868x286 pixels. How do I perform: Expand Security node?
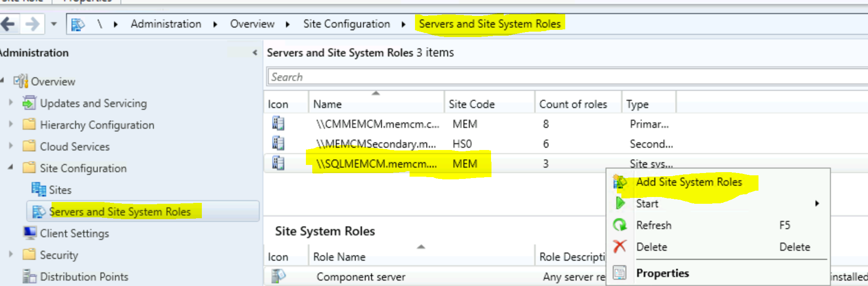11,254
